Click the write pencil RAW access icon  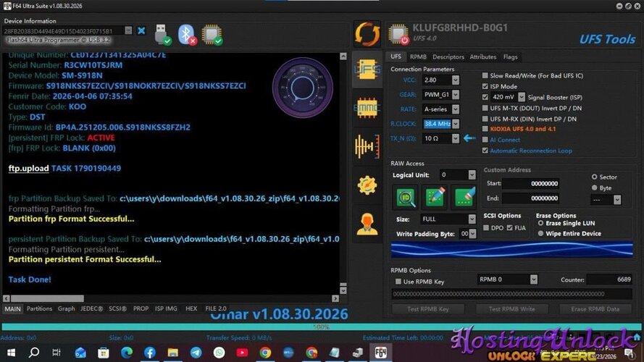point(435,197)
